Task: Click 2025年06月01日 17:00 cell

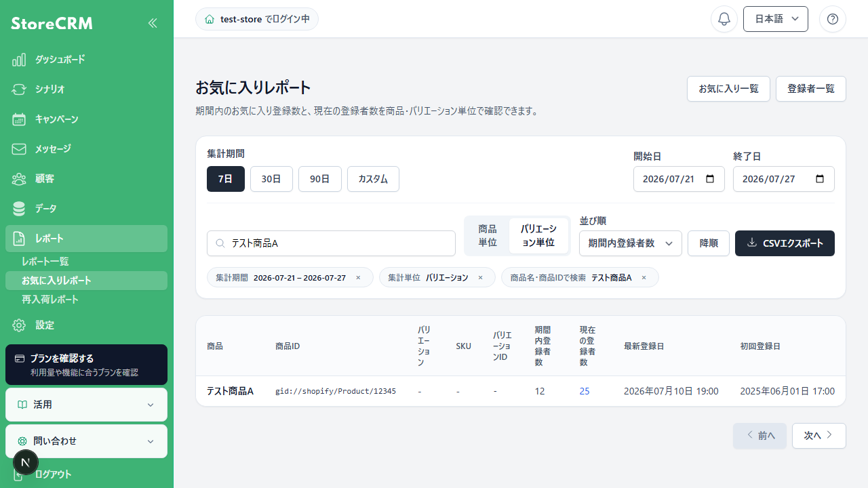Action: [787, 391]
